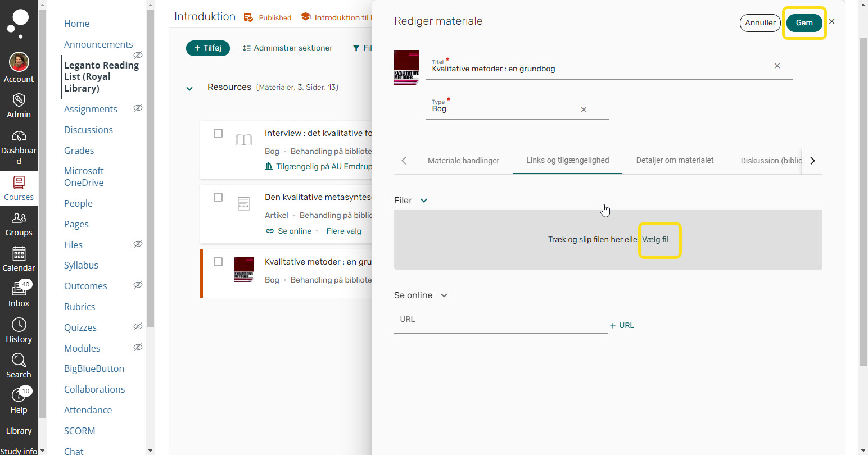
Task: Tick the checkbox for the Interview book item
Action: [218, 133]
